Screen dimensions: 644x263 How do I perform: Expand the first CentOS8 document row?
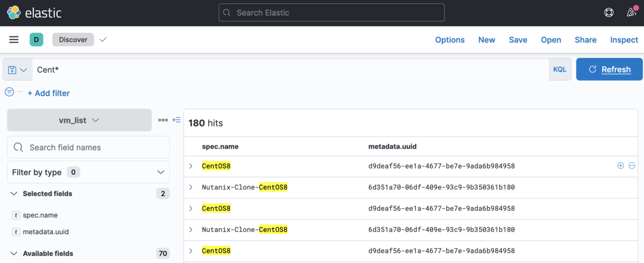[x=191, y=166]
